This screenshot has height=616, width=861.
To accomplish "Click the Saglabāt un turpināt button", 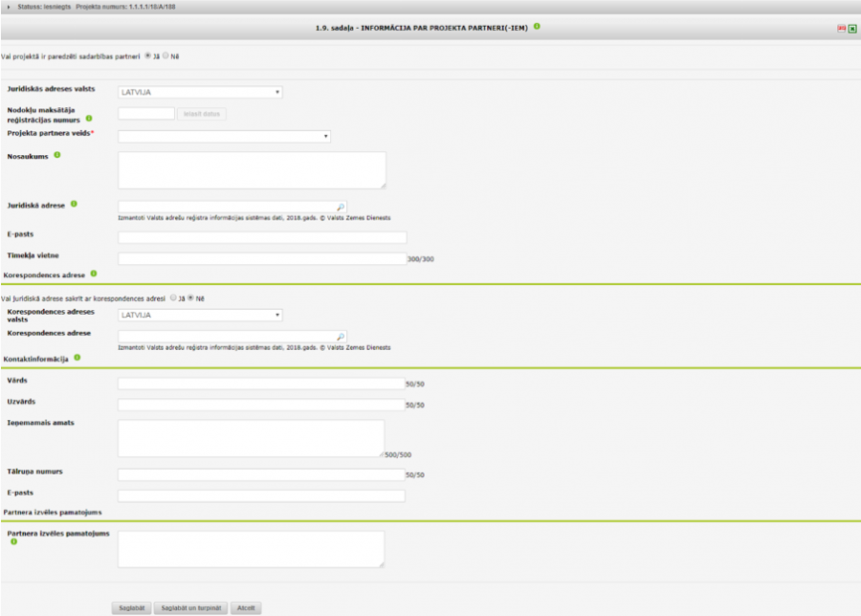I will click(x=191, y=607).
